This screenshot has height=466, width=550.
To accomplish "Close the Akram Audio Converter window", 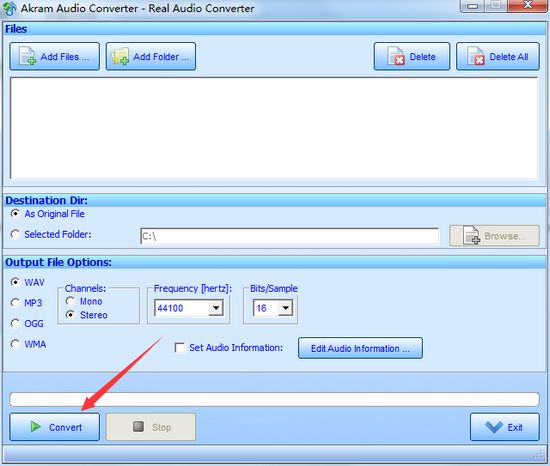I will [x=528, y=6].
